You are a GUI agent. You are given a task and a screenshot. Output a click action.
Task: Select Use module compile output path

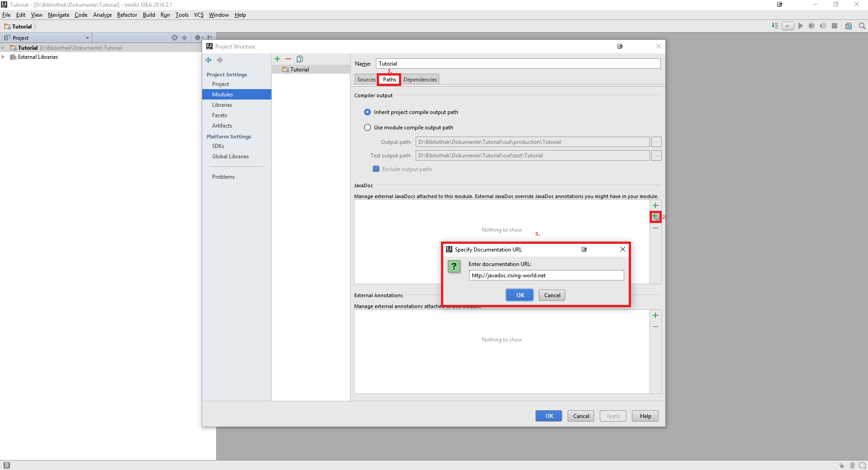(368, 128)
